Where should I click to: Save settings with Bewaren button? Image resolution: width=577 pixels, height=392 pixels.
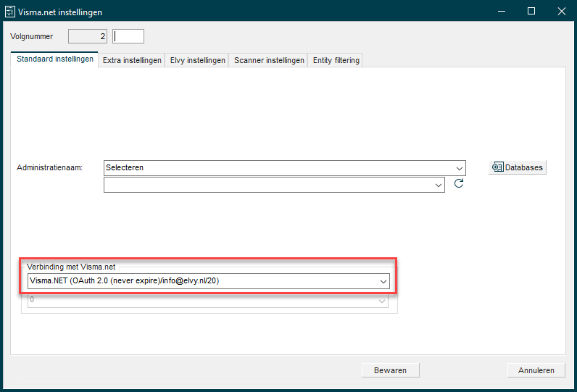(x=391, y=370)
